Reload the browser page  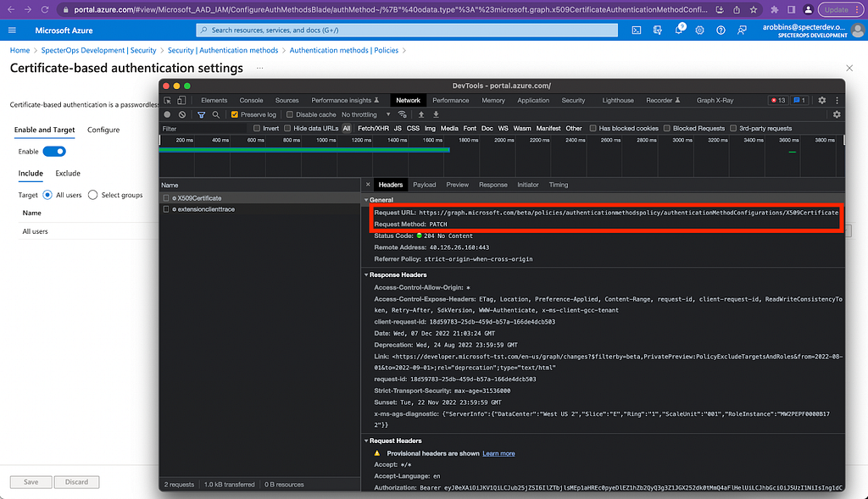pos(45,9)
